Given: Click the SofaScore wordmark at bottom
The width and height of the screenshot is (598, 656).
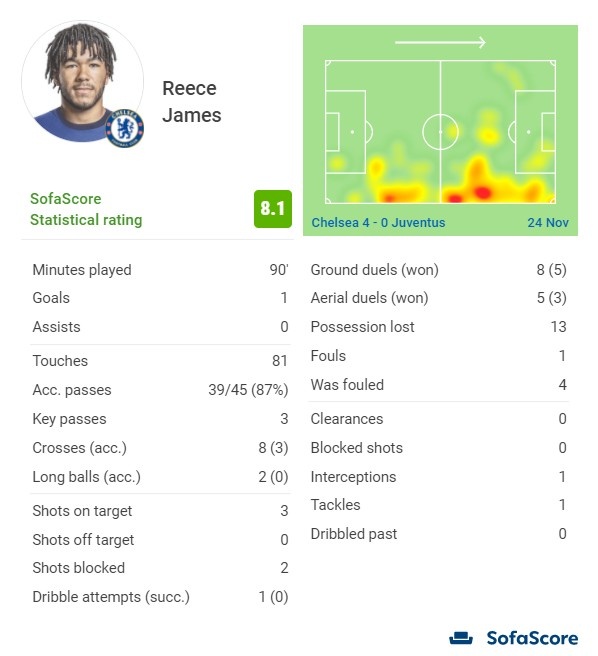Looking at the screenshot, I should pos(532,638).
